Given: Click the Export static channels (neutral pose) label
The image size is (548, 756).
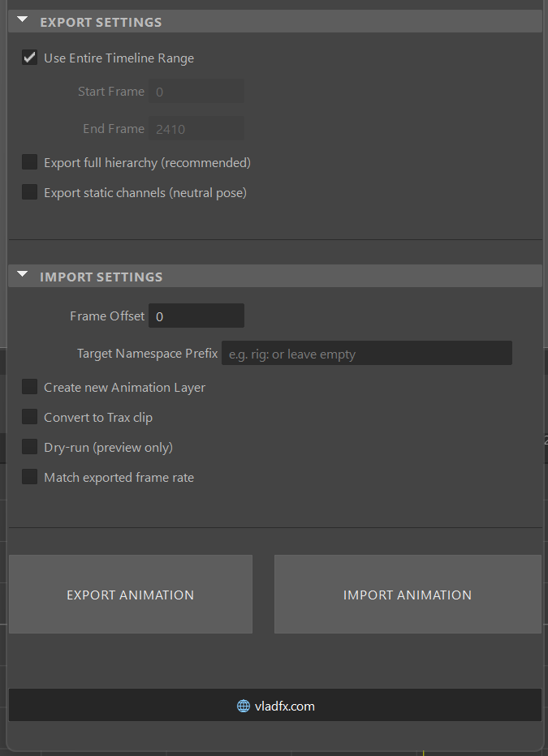Looking at the screenshot, I should pyautogui.click(x=145, y=193).
